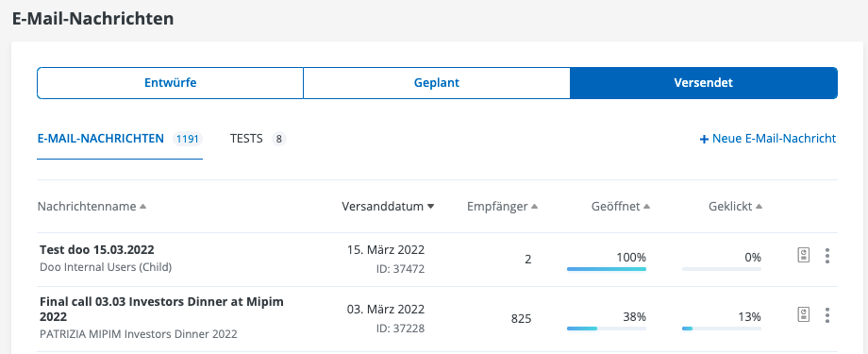Select the Versendet tab

click(704, 83)
